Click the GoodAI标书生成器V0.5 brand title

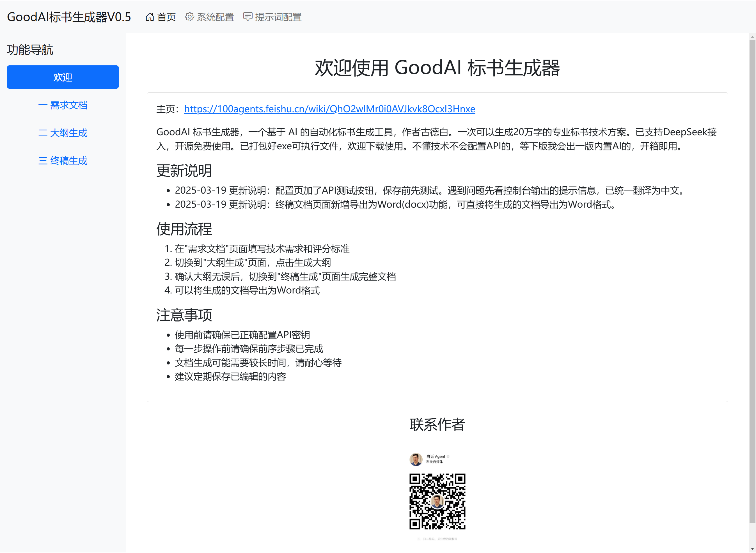pyautogui.click(x=69, y=17)
